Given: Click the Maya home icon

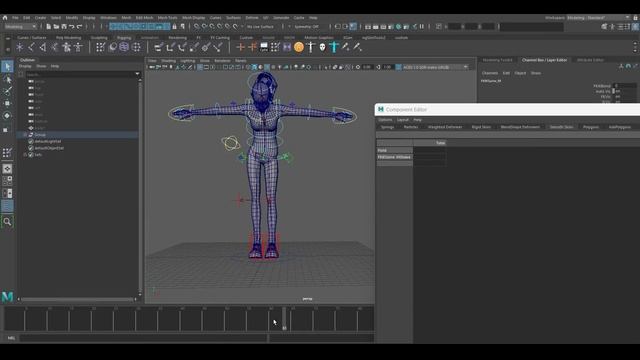Looking at the screenshot, I should [5, 18].
